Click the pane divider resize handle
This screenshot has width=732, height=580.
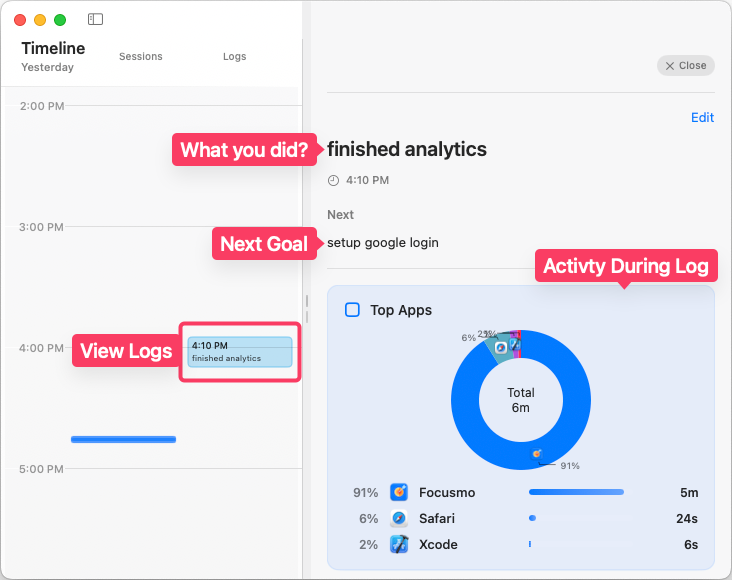[x=306, y=309]
